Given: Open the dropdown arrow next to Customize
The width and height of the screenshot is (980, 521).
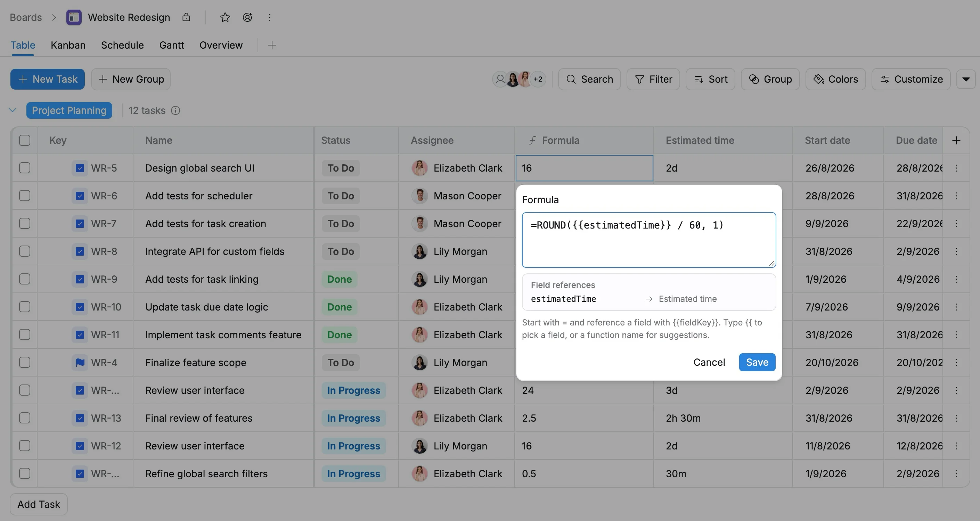Looking at the screenshot, I should click(966, 79).
